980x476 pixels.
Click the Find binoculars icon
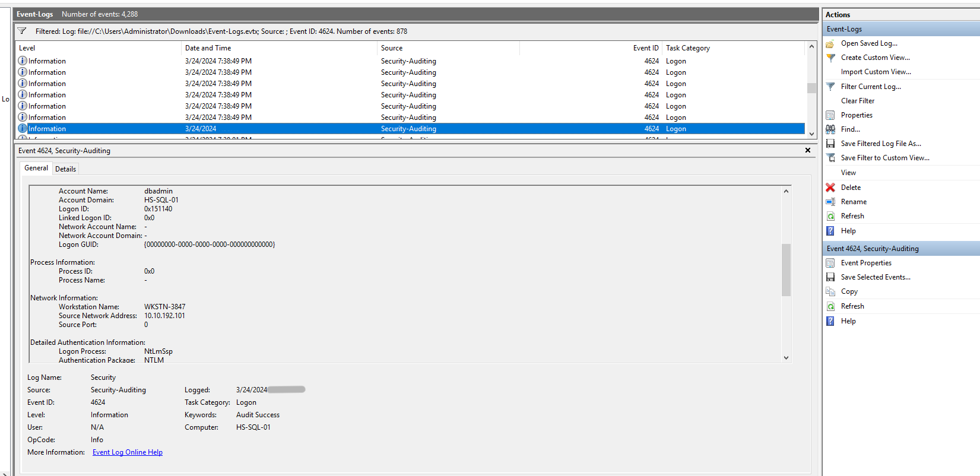point(830,129)
